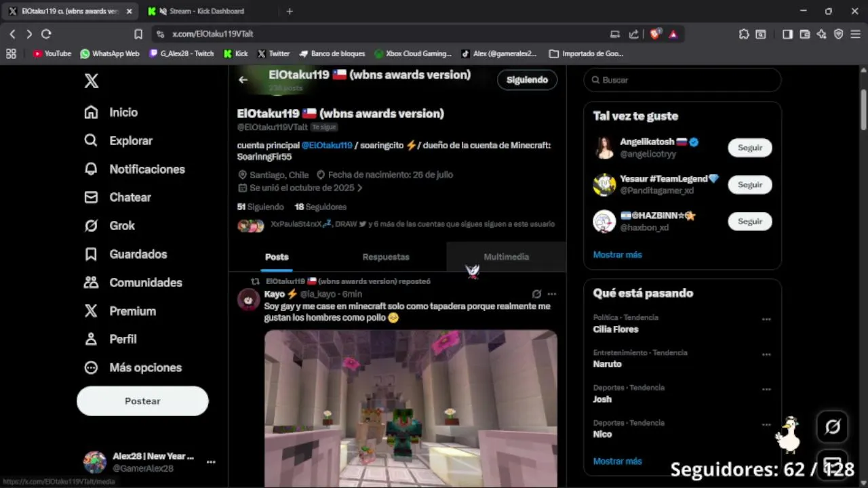Open Grok from the sidebar
868x488 pixels.
coord(109,226)
